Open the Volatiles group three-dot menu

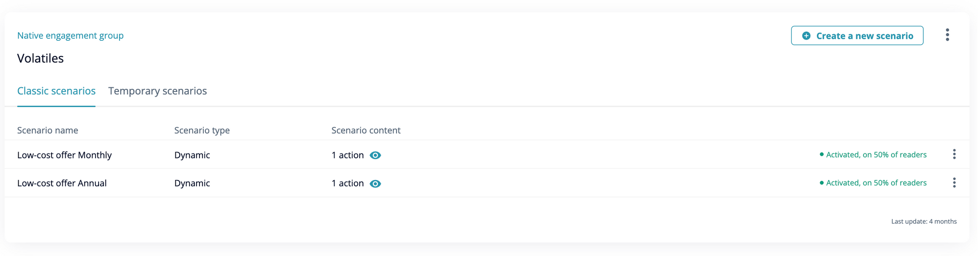point(947,35)
